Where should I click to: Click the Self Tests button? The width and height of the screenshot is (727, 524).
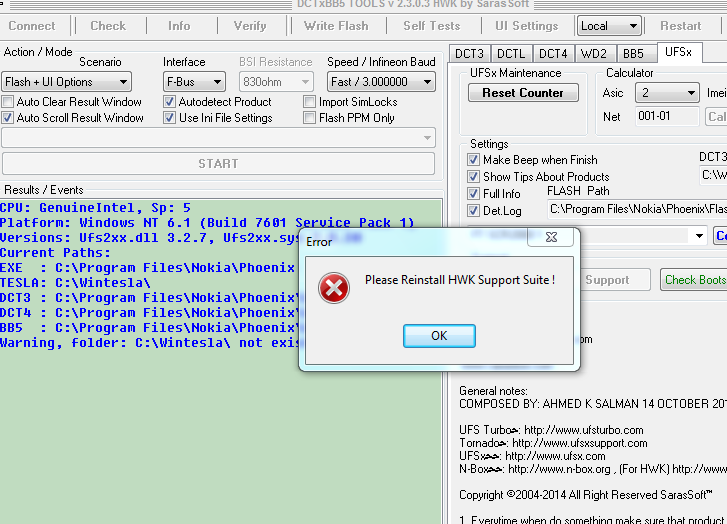432,26
